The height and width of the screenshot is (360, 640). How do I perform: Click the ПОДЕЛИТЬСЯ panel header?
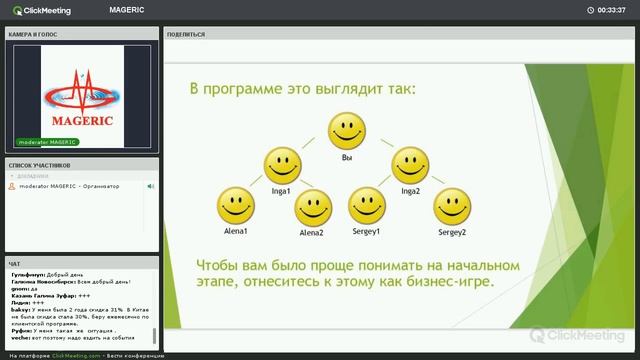pyautogui.click(x=399, y=34)
